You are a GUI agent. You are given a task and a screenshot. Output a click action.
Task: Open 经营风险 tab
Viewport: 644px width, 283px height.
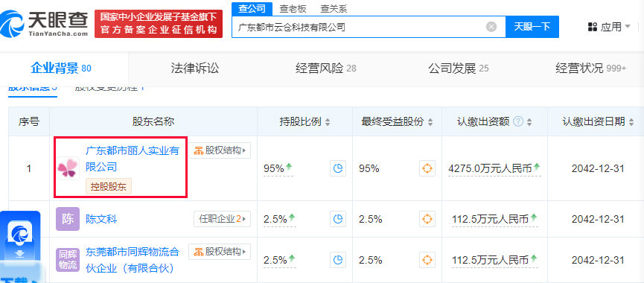325,69
